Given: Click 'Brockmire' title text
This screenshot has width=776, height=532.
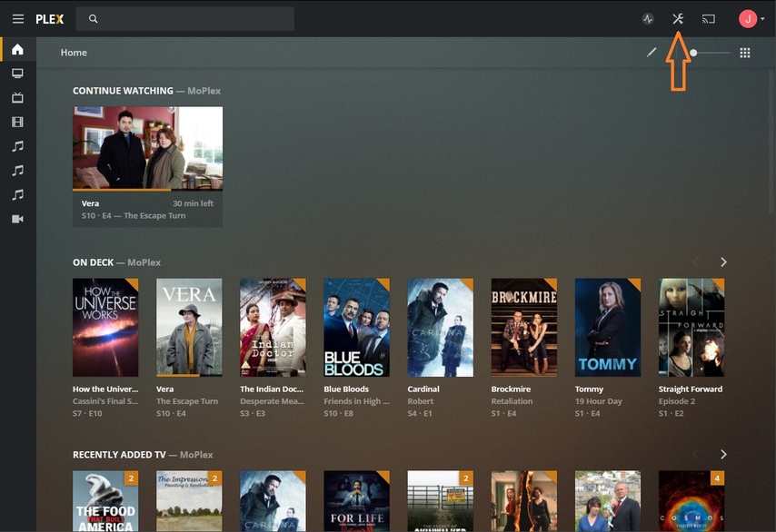Looking at the screenshot, I should 511,389.
